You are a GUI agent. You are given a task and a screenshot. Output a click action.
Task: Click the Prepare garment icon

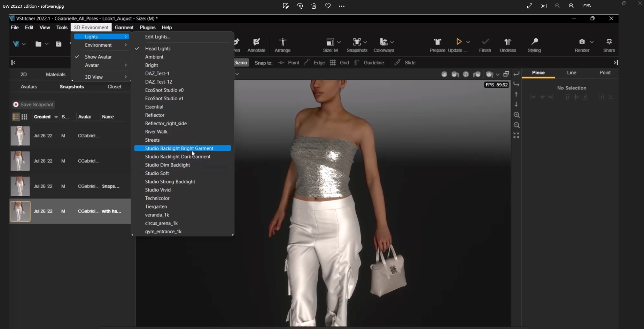point(437,42)
